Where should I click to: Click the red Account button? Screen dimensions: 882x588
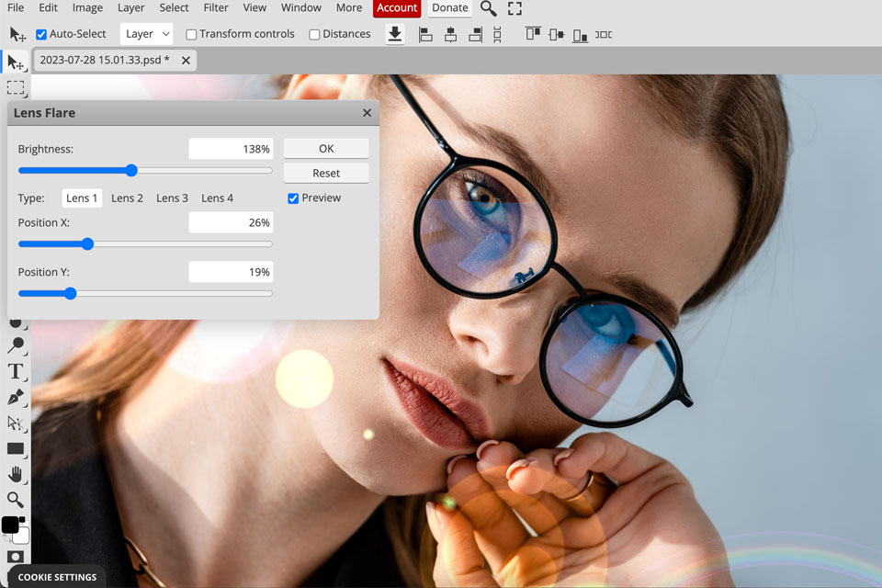point(397,8)
